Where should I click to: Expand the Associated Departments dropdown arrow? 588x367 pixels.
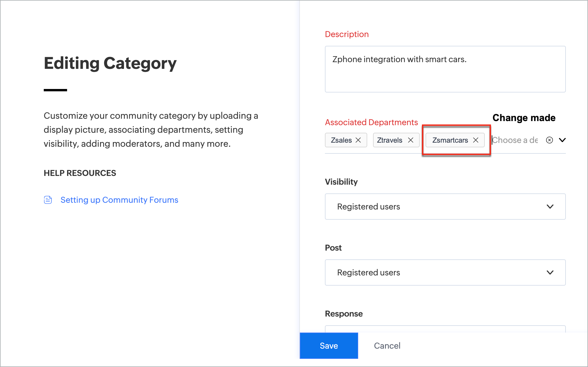coord(562,140)
